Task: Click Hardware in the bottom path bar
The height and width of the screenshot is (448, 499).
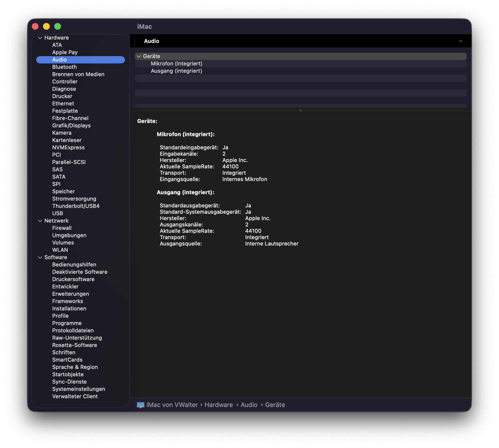Action: [x=219, y=405]
